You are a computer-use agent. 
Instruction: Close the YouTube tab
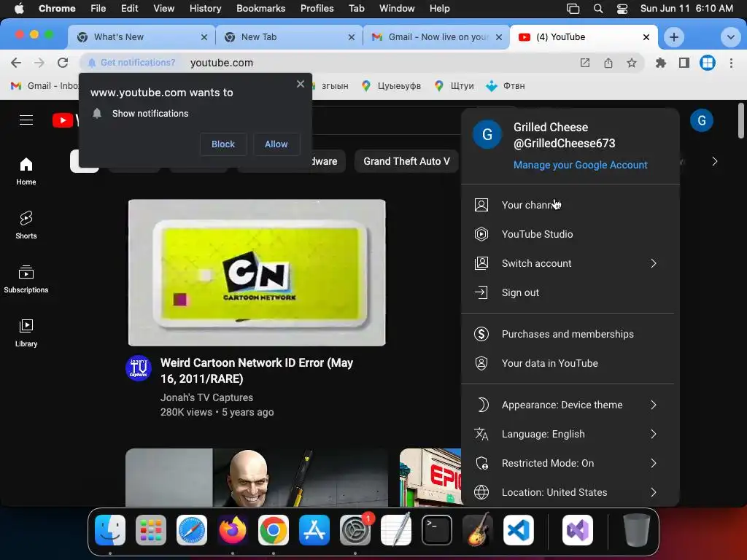coord(646,37)
